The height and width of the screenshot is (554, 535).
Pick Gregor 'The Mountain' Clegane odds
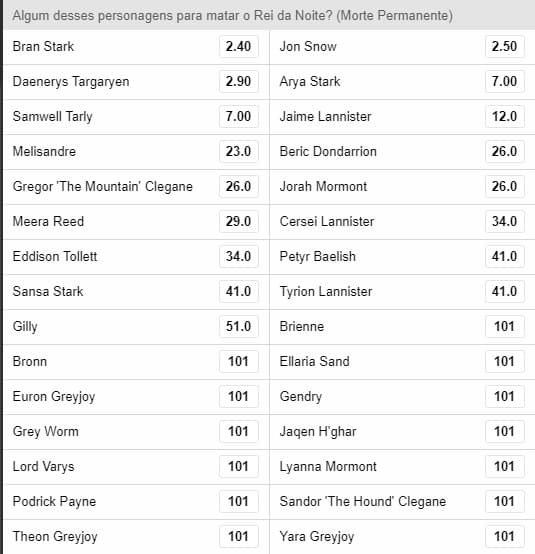click(239, 186)
